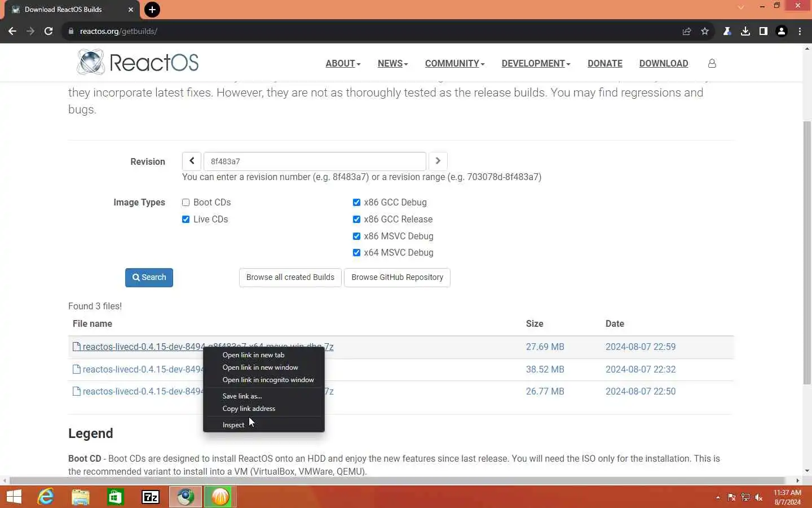Uncheck x86 MSVC Debug checkbox

[356, 236]
